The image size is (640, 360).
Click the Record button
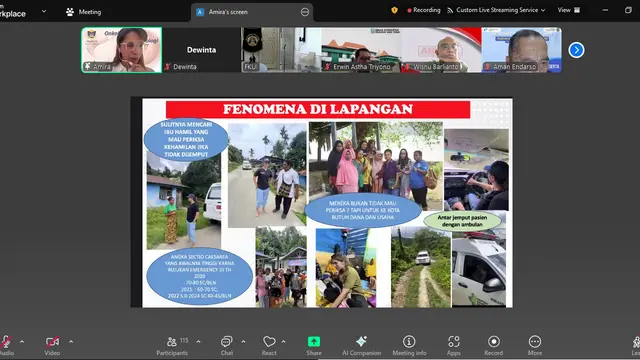pos(493,345)
